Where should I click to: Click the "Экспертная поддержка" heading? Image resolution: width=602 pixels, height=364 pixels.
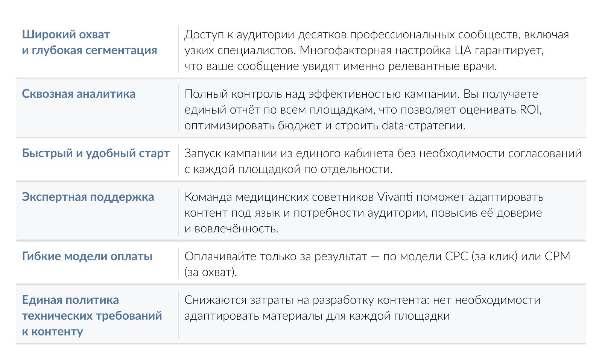pyautogui.click(x=88, y=197)
